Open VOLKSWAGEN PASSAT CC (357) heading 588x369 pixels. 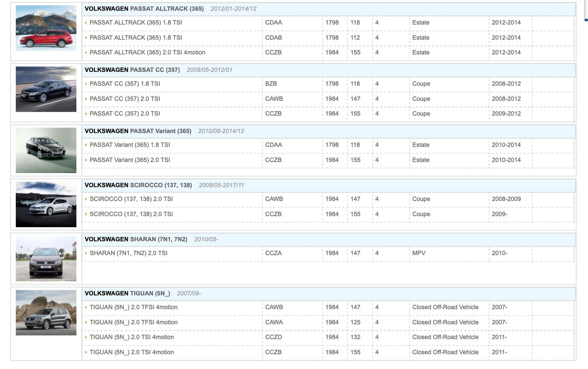[x=132, y=70]
